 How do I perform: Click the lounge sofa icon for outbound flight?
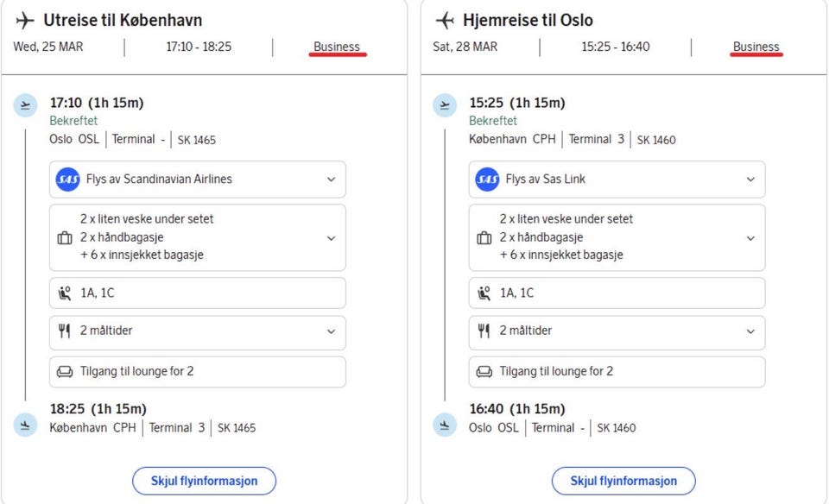point(65,372)
